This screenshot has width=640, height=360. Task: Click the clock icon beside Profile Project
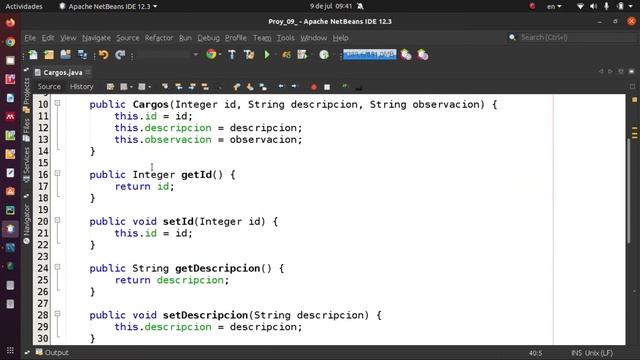tap(324, 55)
